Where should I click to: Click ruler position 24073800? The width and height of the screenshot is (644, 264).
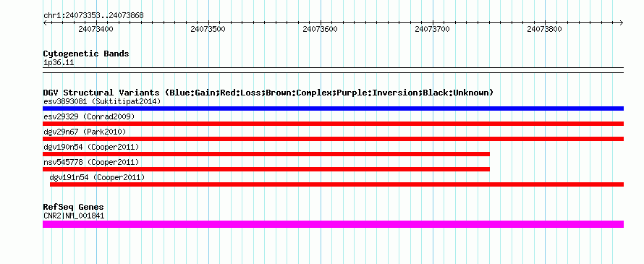[545, 29]
